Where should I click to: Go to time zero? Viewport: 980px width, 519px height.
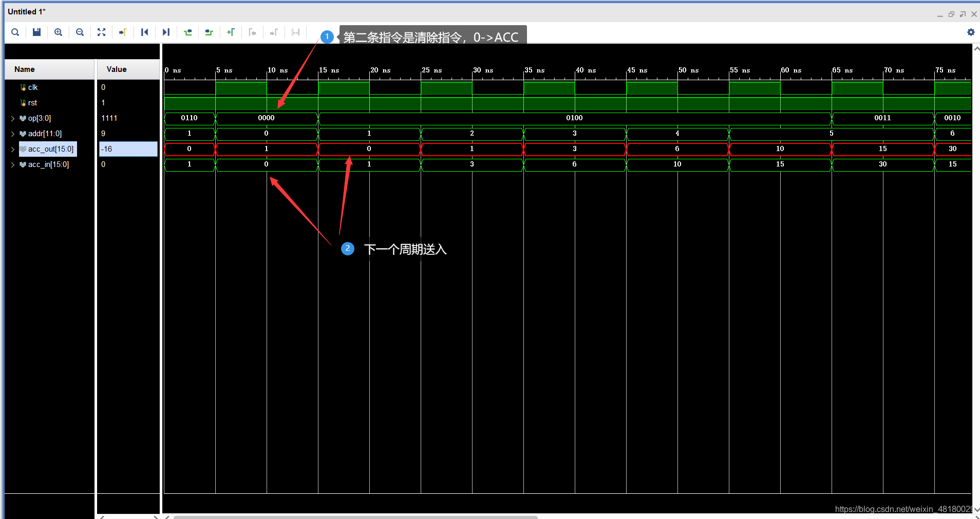(x=144, y=32)
